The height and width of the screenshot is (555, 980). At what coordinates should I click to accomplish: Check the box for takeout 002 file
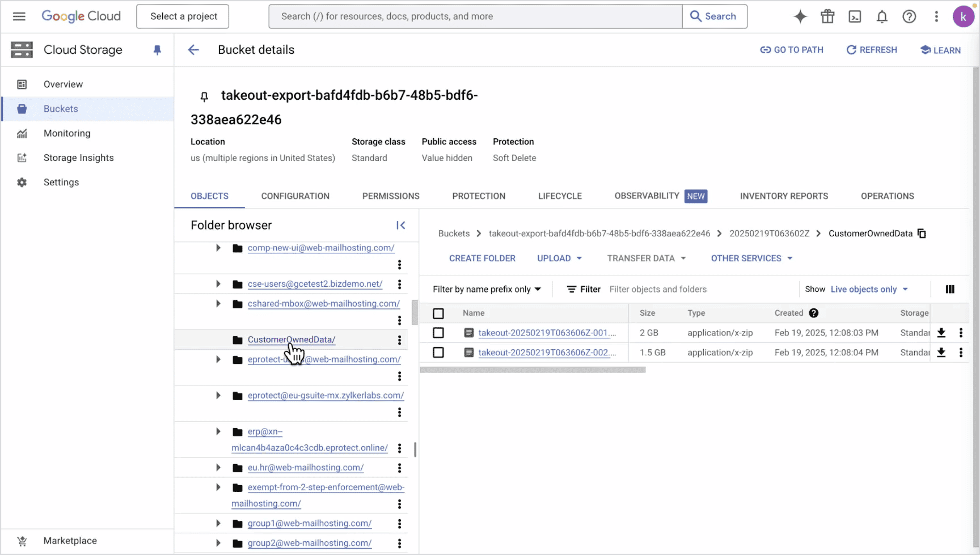[438, 353]
